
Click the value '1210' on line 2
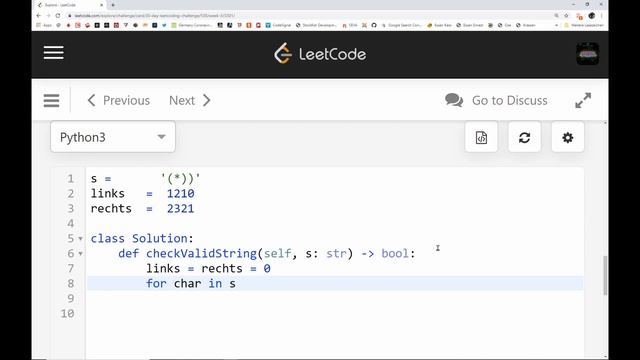click(x=180, y=193)
